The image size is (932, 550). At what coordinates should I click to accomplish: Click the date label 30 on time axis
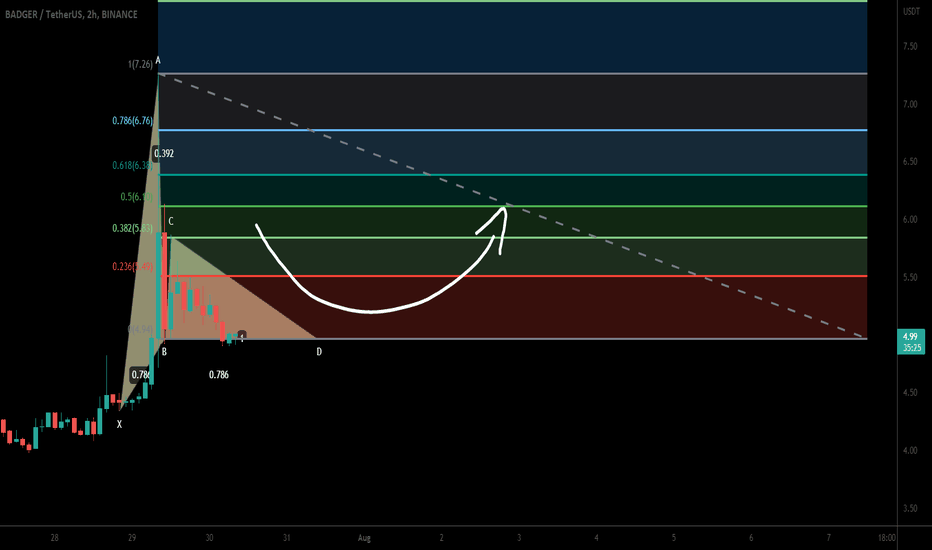click(209, 538)
